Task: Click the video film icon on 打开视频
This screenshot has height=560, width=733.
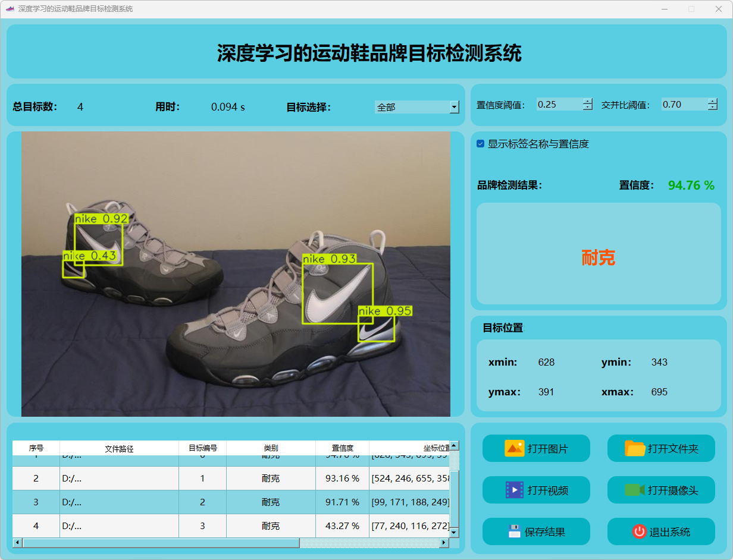Action: [x=514, y=490]
